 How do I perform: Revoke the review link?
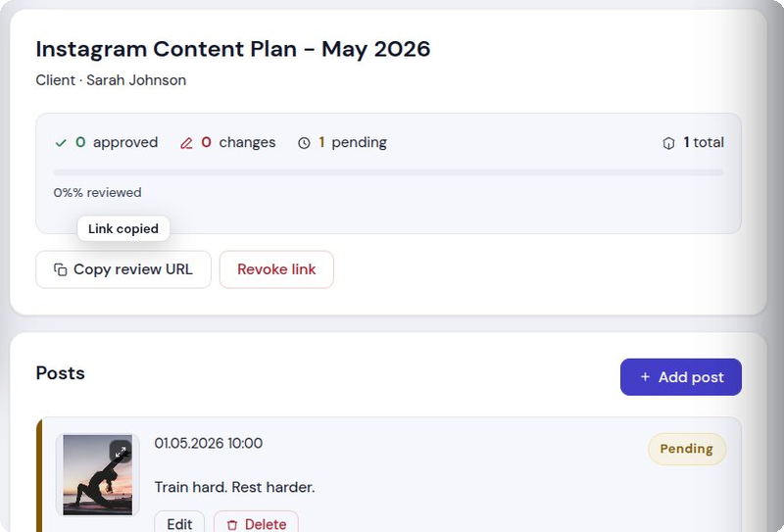pos(276,269)
